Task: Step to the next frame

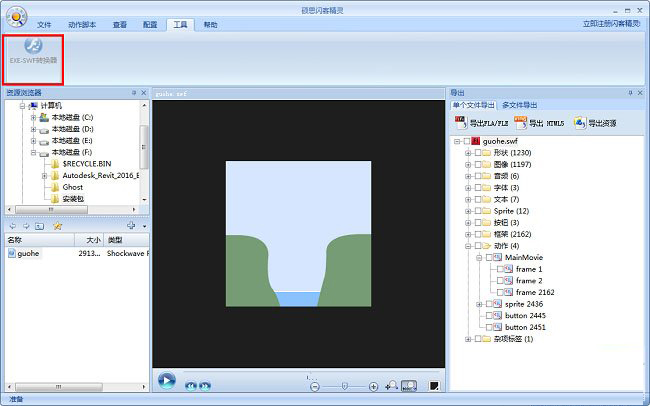Action: coord(204,384)
